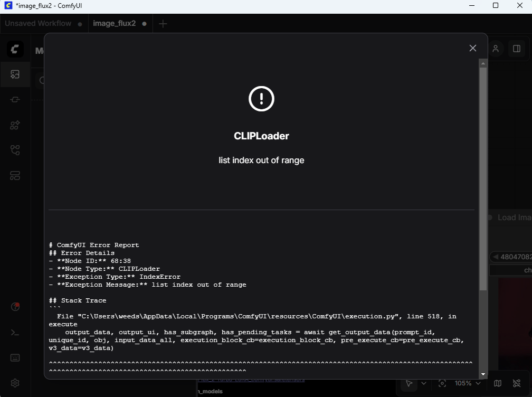Click the 'Node ID: 68:38' line
The height and width of the screenshot is (397, 532).
[90, 261]
